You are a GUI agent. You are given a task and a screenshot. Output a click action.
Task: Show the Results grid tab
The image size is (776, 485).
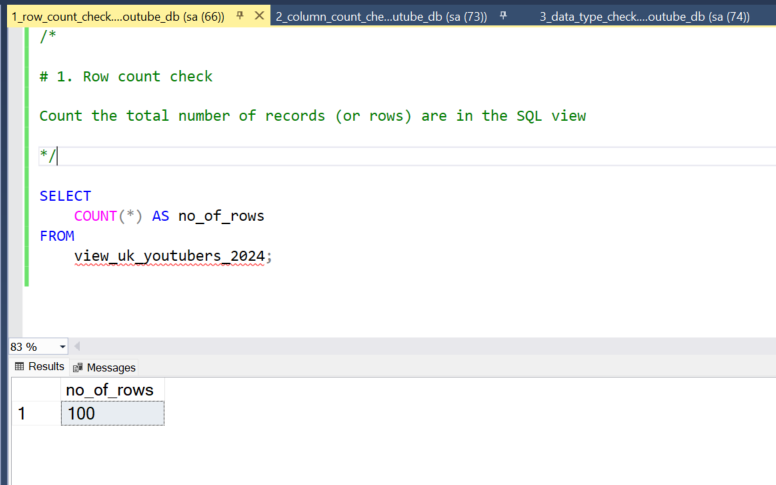tap(39, 367)
